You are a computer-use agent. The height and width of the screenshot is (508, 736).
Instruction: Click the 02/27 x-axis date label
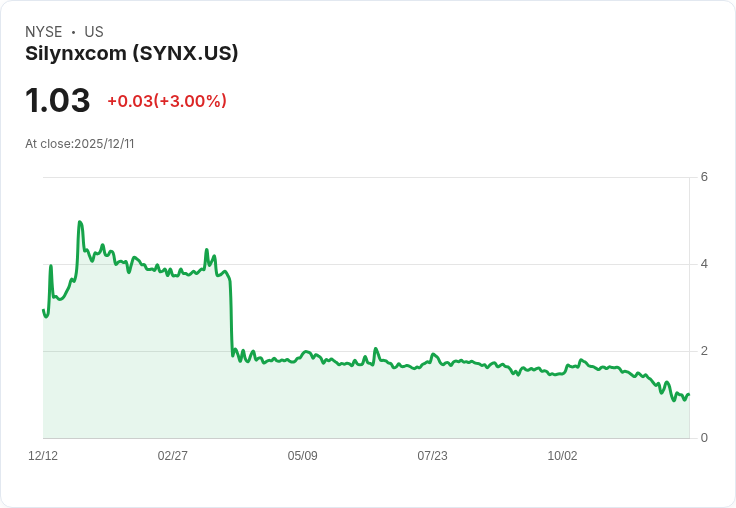173,455
